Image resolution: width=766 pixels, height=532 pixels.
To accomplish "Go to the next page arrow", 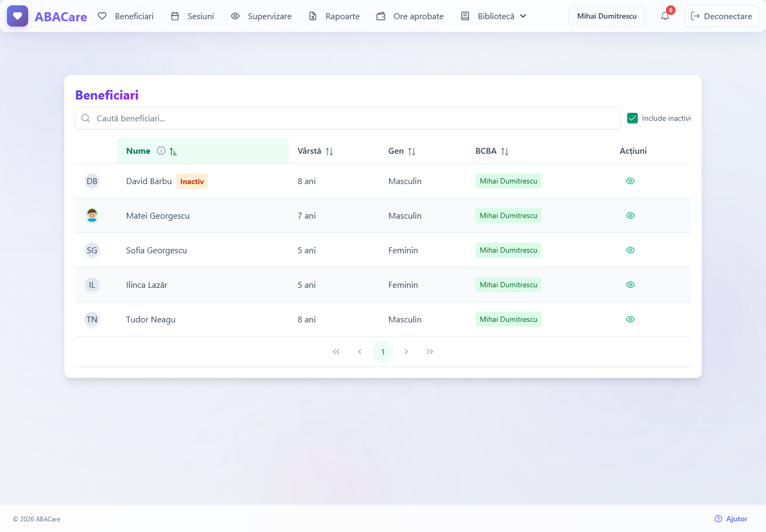I will pyautogui.click(x=406, y=352).
